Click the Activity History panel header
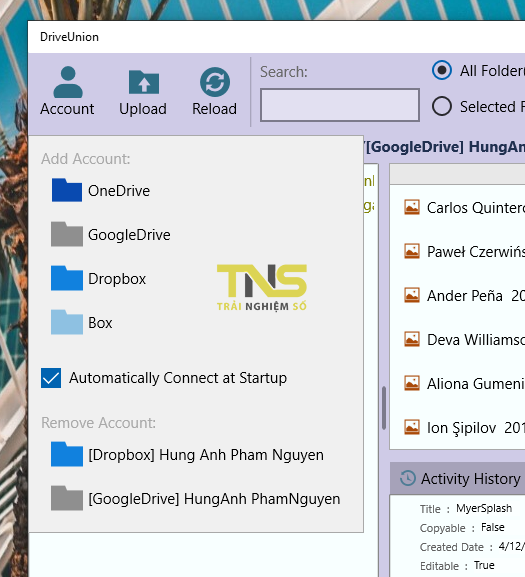The width and height of the screenshot is (525, 577). coord(457,478)
